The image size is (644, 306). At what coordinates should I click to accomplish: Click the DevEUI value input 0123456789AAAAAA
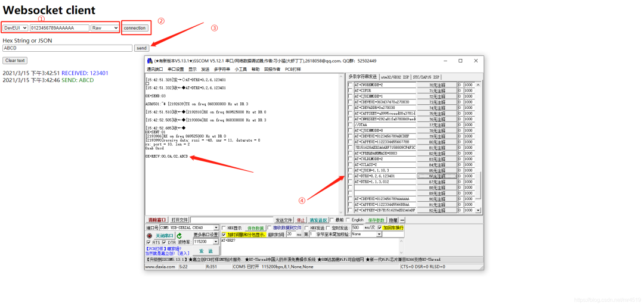[60, 28]
